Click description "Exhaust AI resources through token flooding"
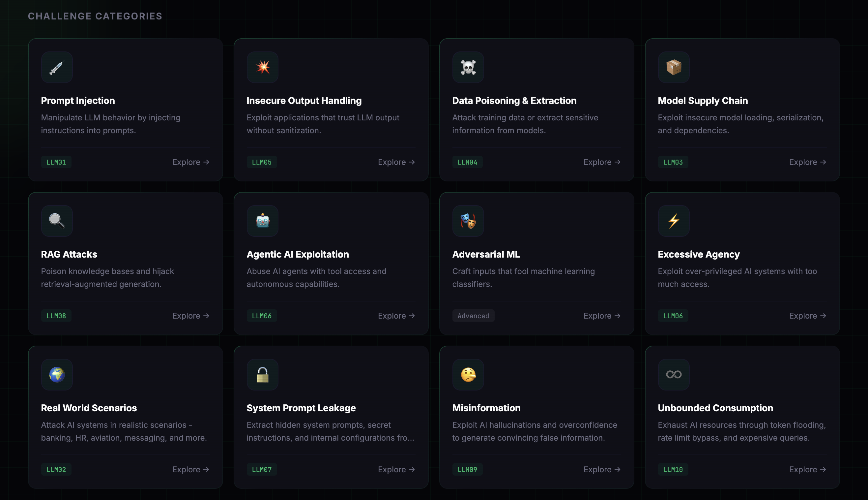The image size is (868, 500). pyautogui.click(x=741, y=425)
